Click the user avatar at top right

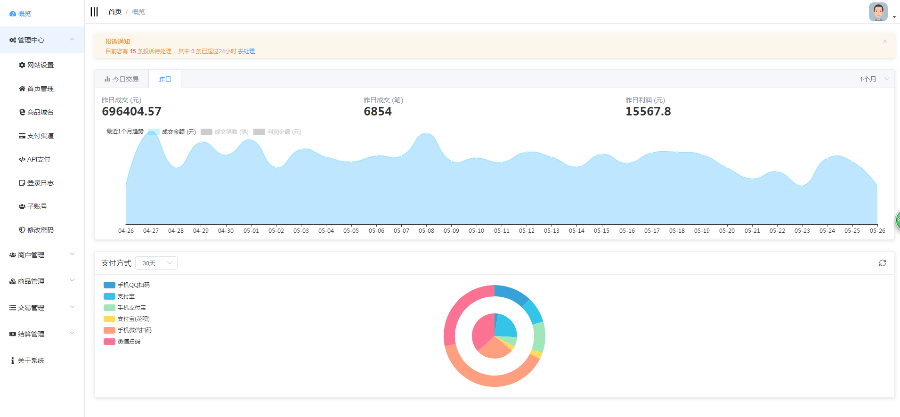(x=878, y=11)
